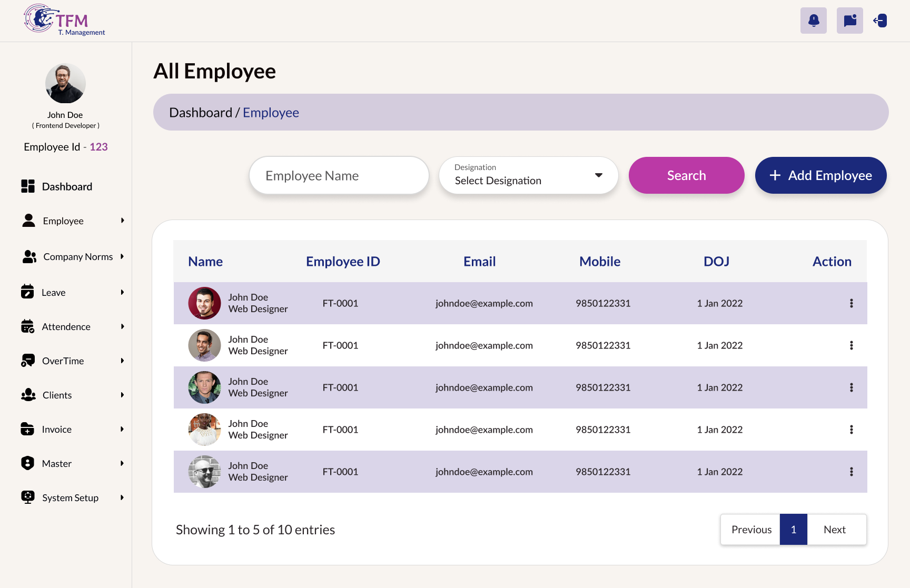This screenshot has height=588, width=910.
Task: Click the pink Search button
Action: point(687,175)
